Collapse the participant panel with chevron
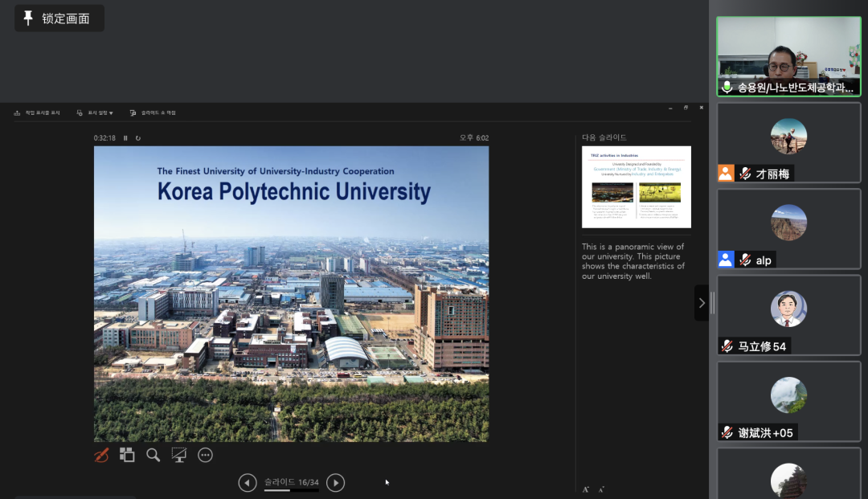 click(702, 303)
